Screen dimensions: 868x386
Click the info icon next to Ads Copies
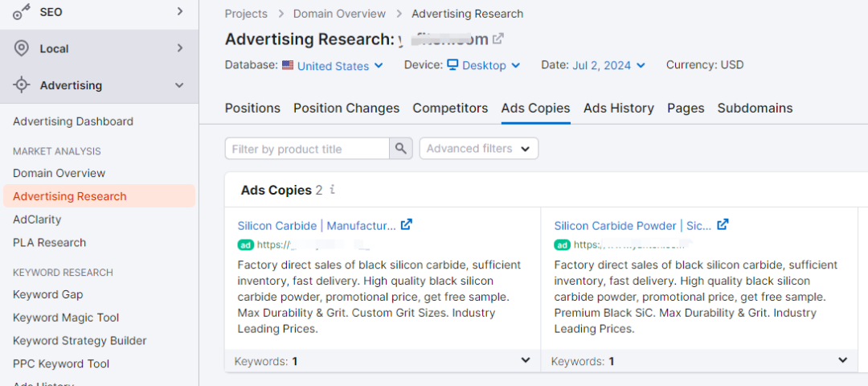(x=333, y=191)
